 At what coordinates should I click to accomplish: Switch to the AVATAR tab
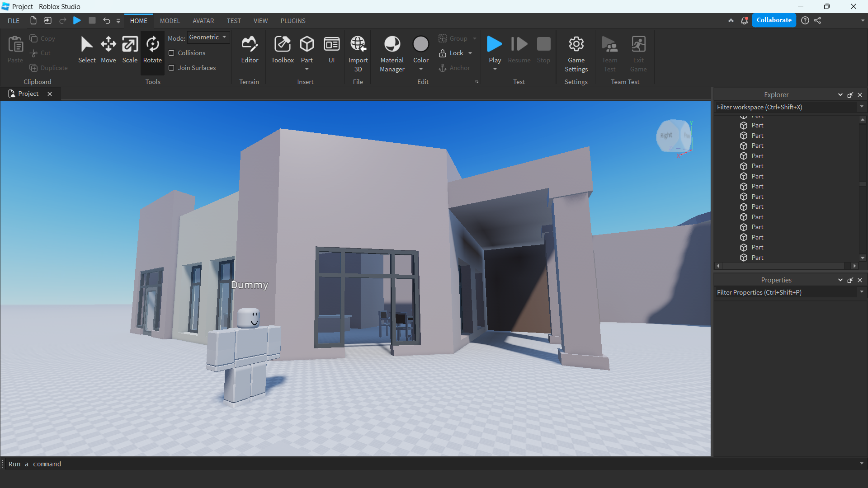(x=203, y=21)
